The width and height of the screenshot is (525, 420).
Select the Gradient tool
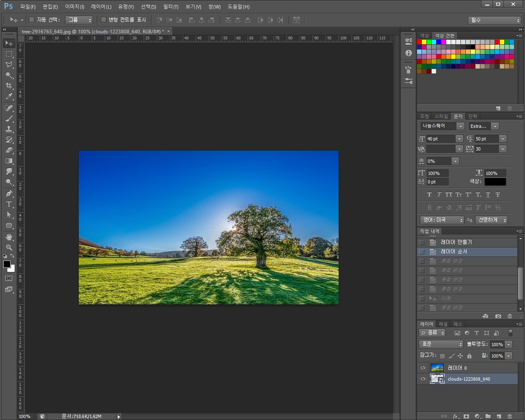coord(9,161)
